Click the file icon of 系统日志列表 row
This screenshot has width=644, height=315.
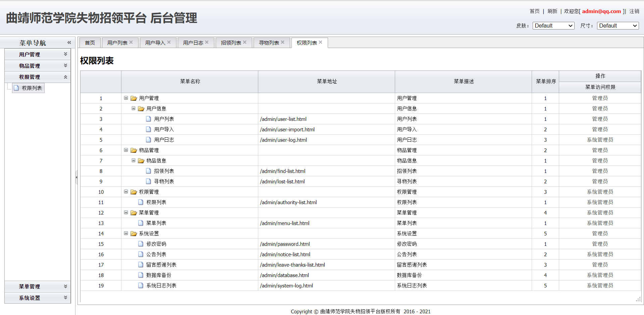141,285
